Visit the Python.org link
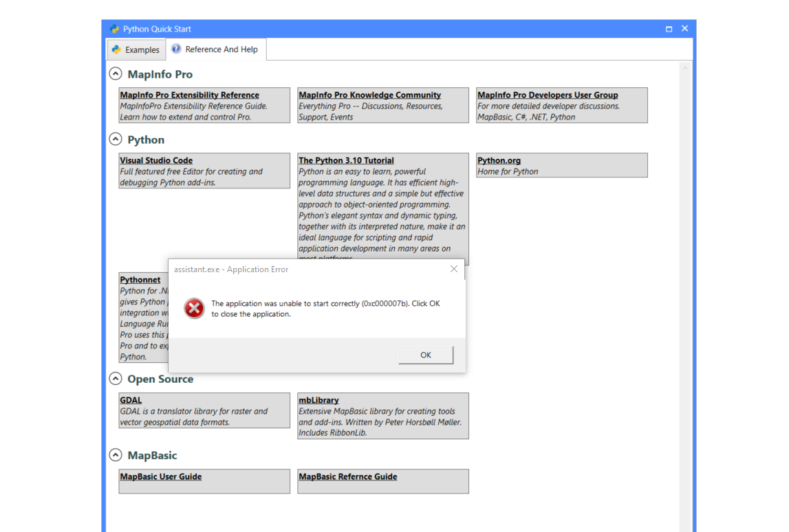 (499, 160)
